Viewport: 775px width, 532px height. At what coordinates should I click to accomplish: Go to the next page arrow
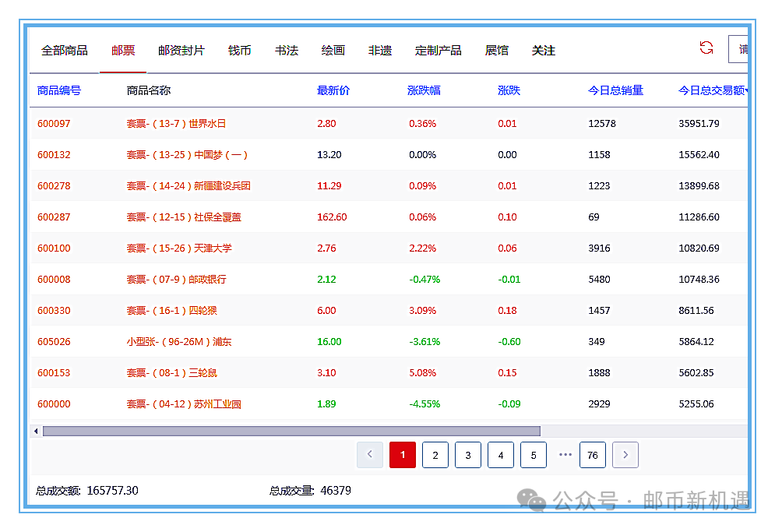point(625,455)
